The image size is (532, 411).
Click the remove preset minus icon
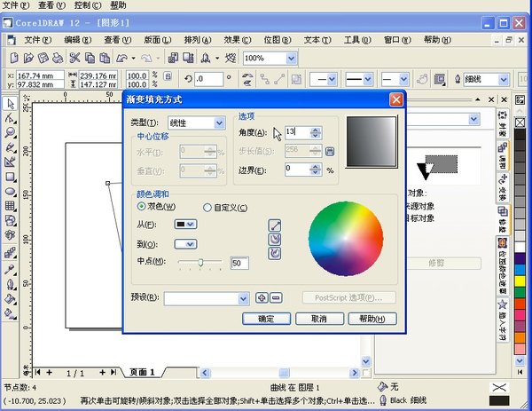[276, 297]
